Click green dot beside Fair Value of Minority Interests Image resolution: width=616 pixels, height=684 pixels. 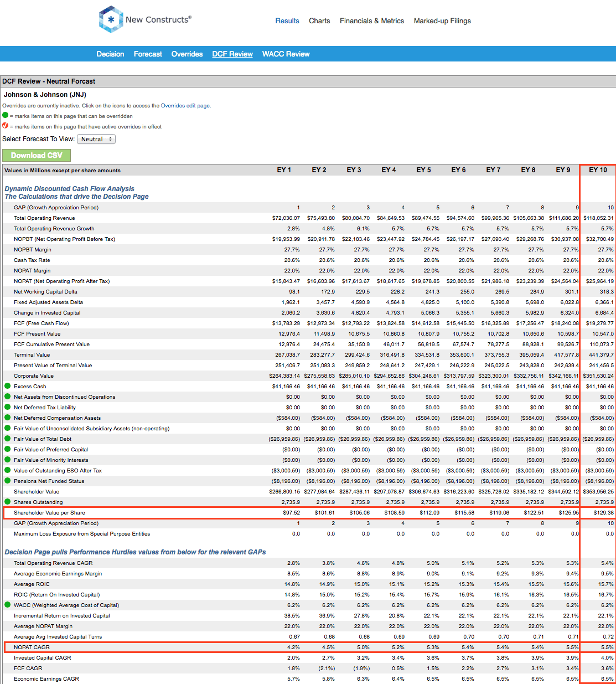point(7,460)
